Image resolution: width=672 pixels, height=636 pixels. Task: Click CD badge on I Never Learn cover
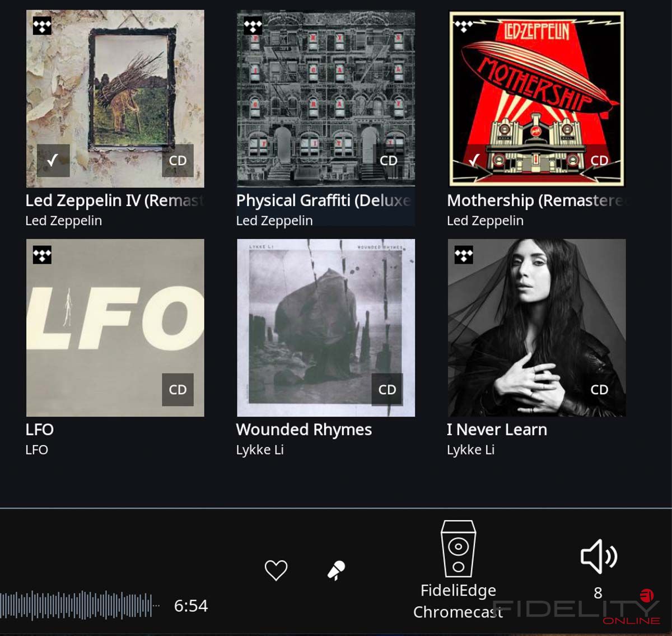tap(599, 389)
